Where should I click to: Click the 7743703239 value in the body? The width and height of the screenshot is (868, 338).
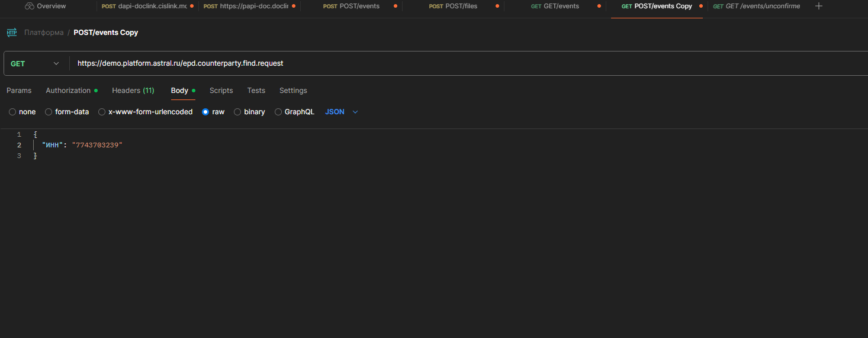pos(97,145)
